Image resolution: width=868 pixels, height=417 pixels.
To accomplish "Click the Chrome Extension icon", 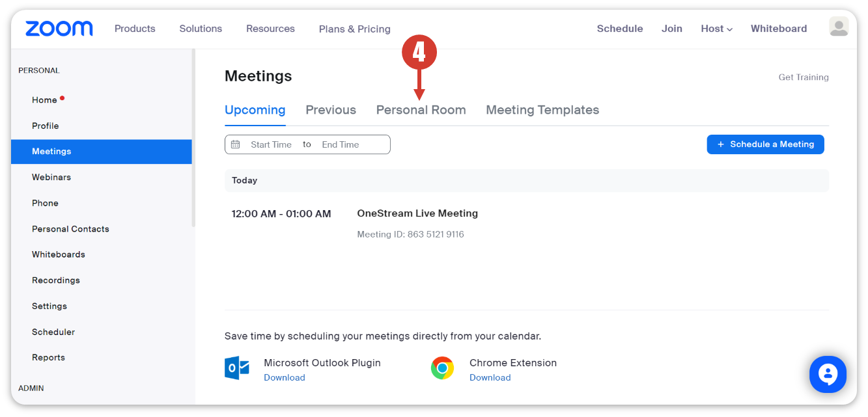I will (x=442, y=368).
